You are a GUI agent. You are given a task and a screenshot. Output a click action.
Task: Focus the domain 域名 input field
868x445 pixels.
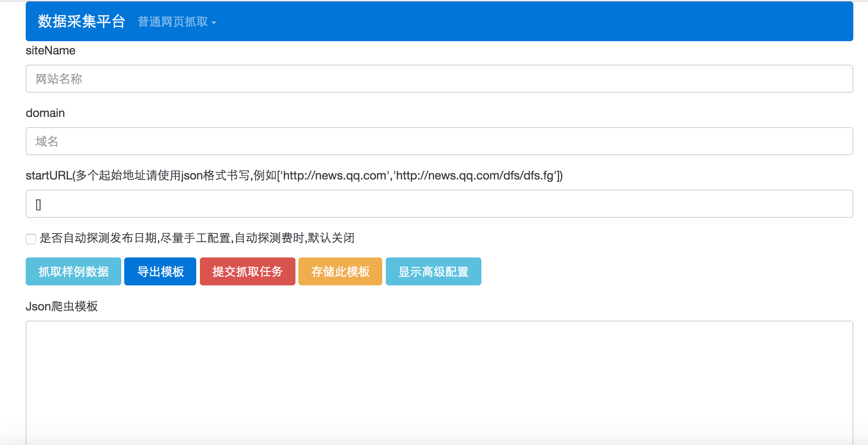tap(439, 141)
